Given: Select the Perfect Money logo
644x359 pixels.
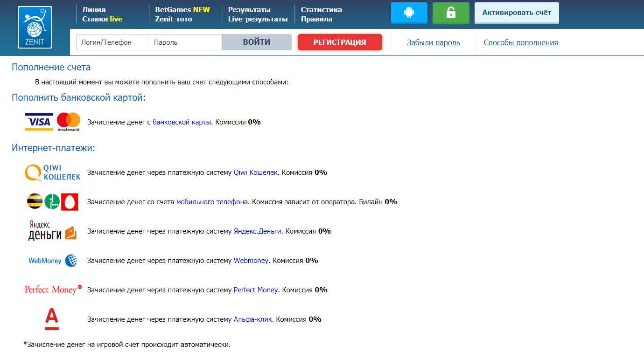Looking at the screenshot, I should pyautogui.click(x=53, y=290).
